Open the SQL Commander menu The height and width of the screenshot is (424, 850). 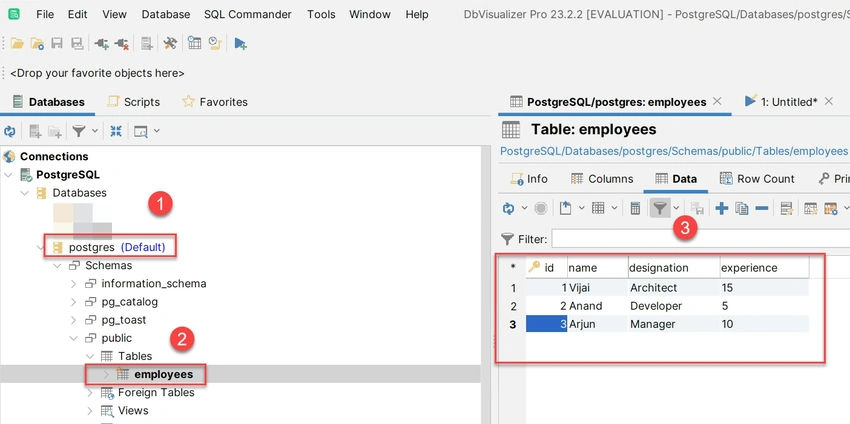(x=248, y=15)
